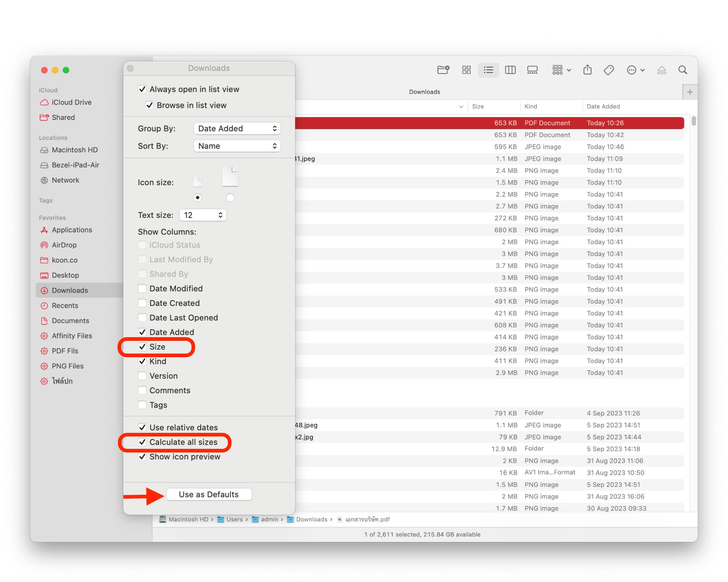Open the Sort By Name dropdown
This screenshot has height=582, width=728.
pos(237,146)
